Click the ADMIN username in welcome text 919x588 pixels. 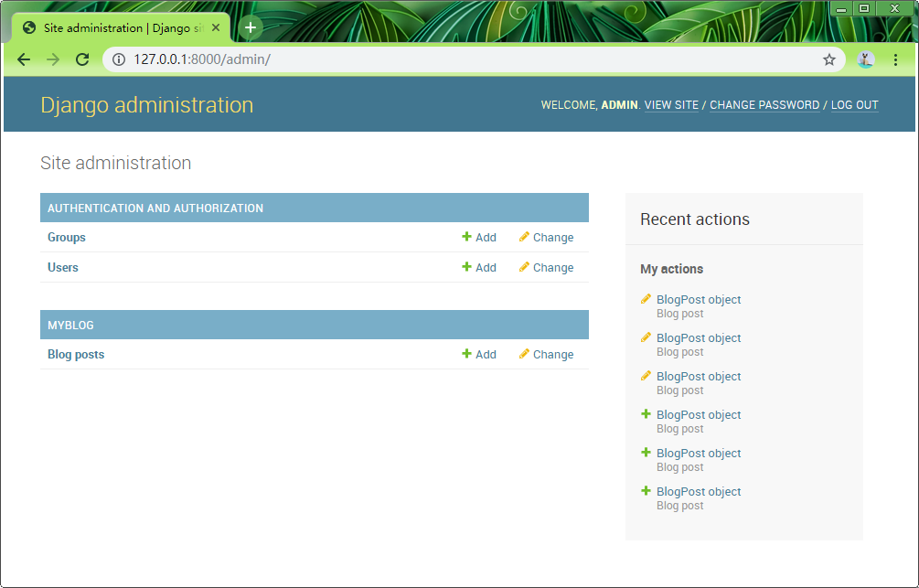(619, 105)
